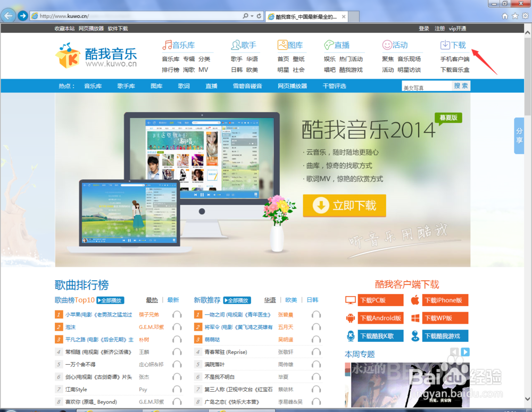Open the 下载音乐盒 link

click(x=455, y=70)
